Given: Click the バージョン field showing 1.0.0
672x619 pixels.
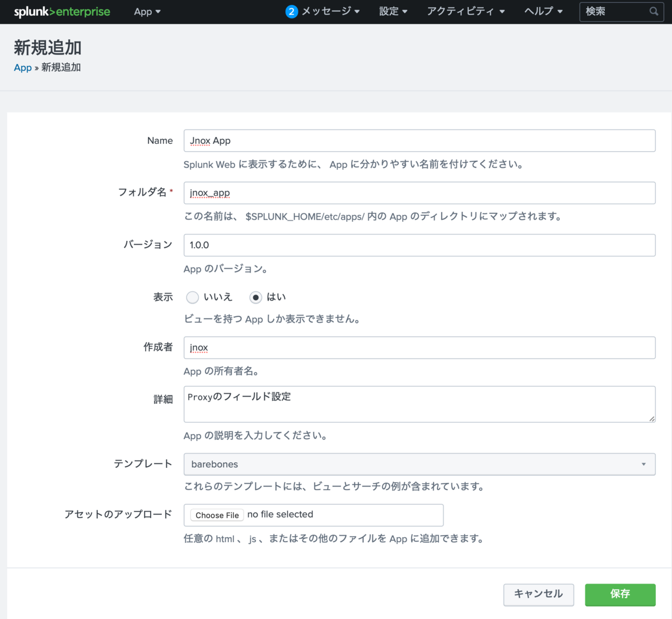Looking at the screenshot, I should tap(419, 245).
